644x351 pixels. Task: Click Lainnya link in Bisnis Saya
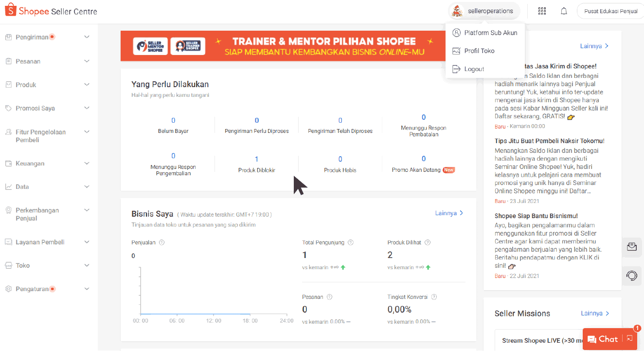click(449, 213)
